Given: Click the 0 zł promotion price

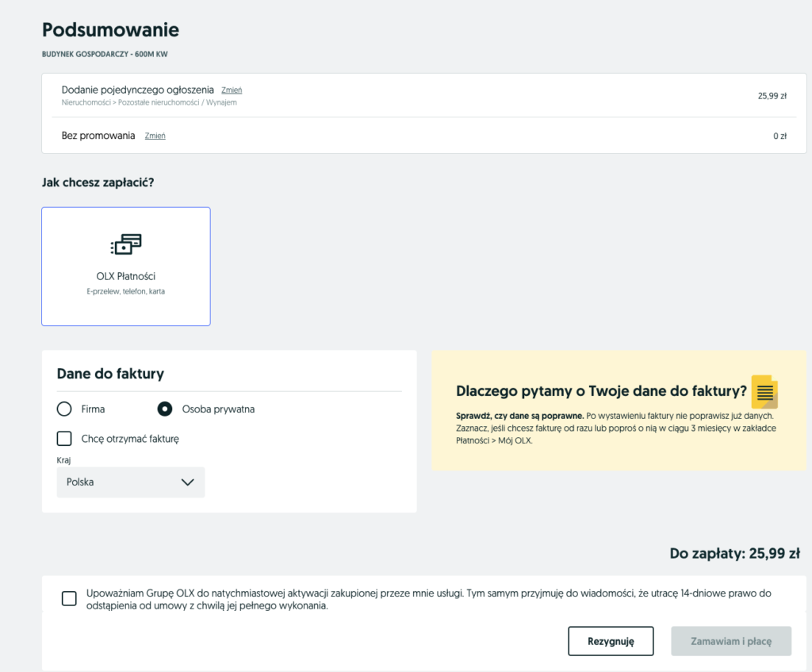Looking at the screenshot, I should [780, 136].
